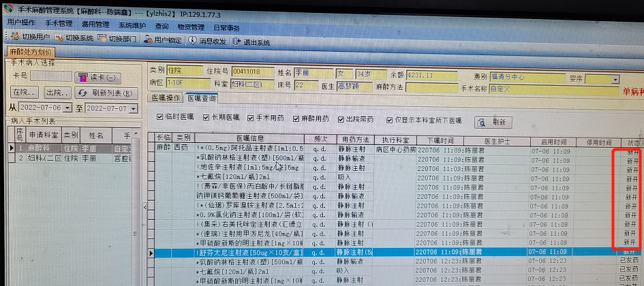Click the 在院.. button
The height and width of the screenshot is (286, 644).
(x=25, y=93)
